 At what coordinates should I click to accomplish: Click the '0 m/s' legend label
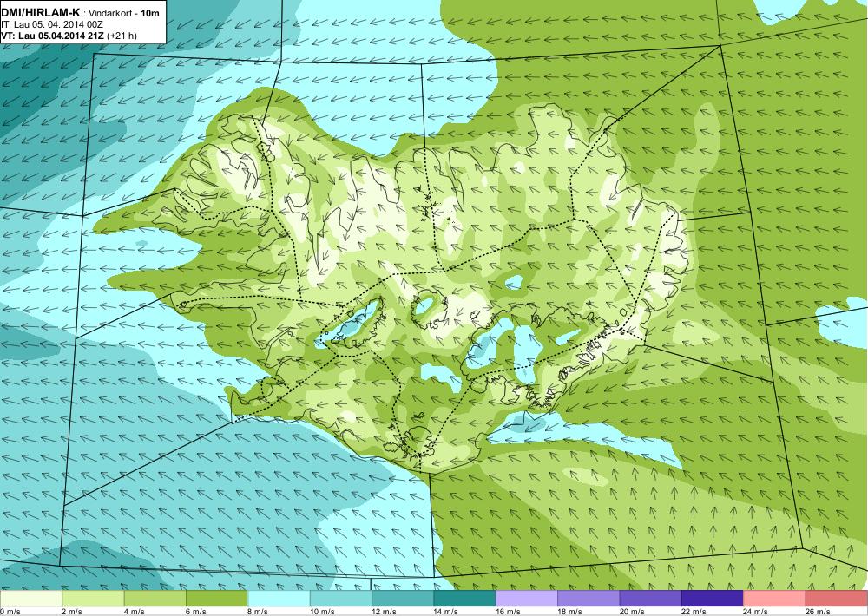tap(10, 612)
